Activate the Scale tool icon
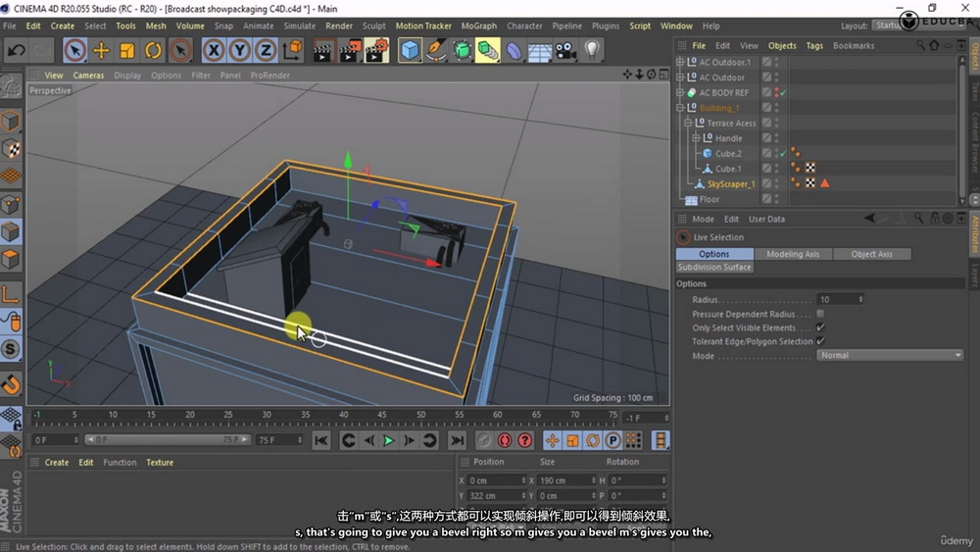 click(126, 50)
